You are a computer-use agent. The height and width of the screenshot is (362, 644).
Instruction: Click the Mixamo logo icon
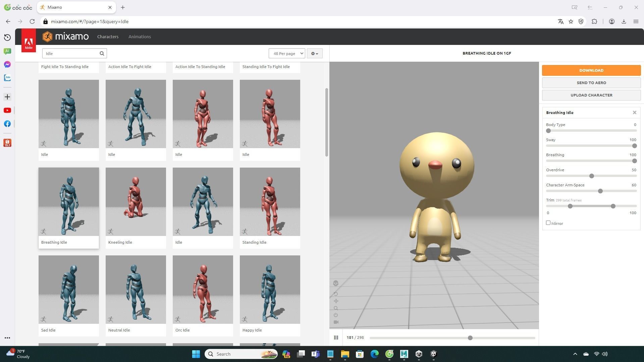(x=48, y=37)
